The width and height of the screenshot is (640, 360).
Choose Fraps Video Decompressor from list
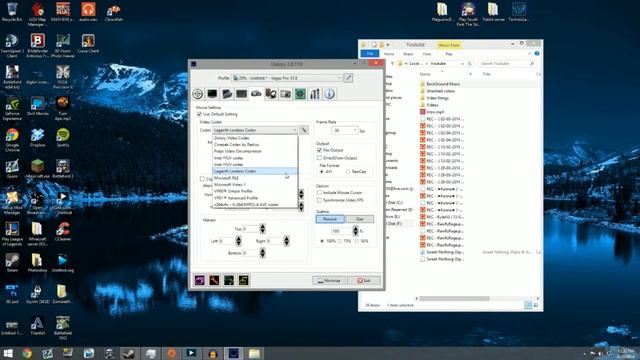[255, 151]
